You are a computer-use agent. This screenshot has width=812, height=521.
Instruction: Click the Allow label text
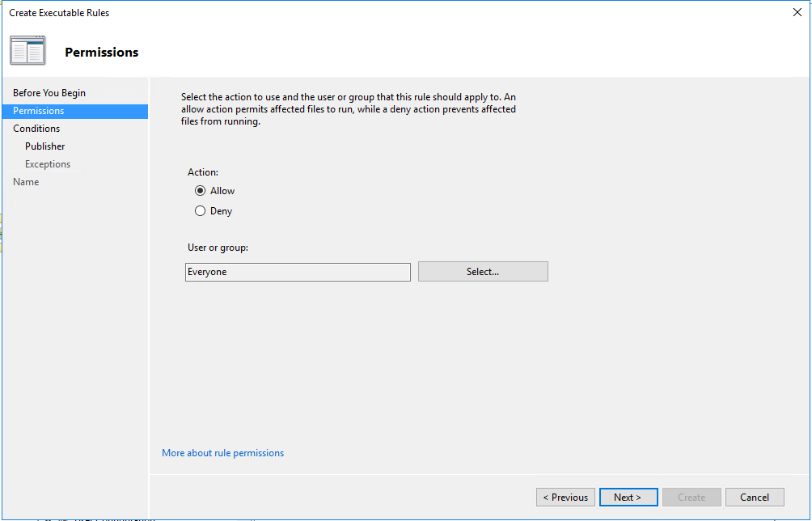coord(222,191)
